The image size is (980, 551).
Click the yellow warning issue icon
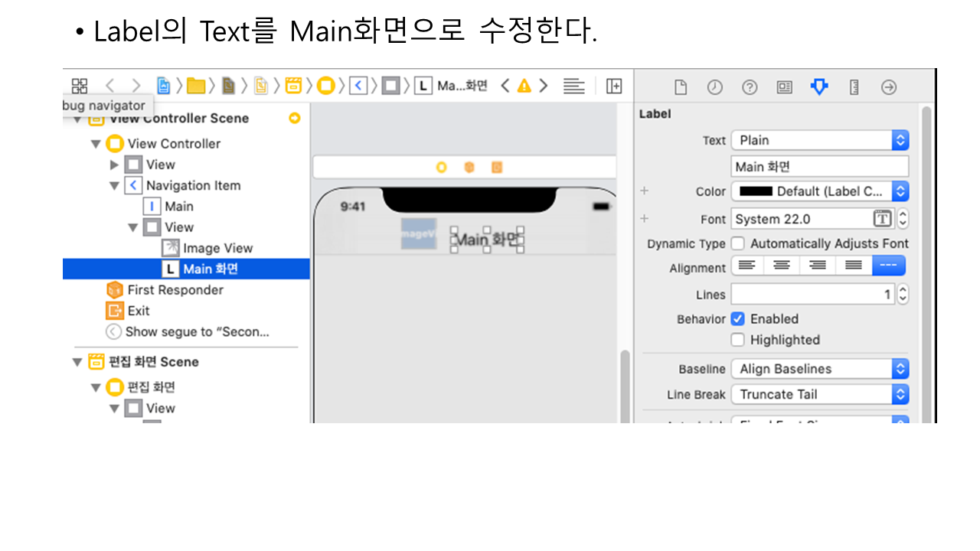pyautogui.click(x=524, y=86)
